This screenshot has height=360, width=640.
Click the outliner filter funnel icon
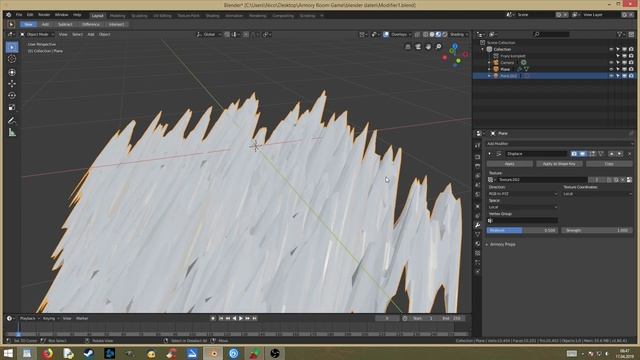click(x=620, y=35)
